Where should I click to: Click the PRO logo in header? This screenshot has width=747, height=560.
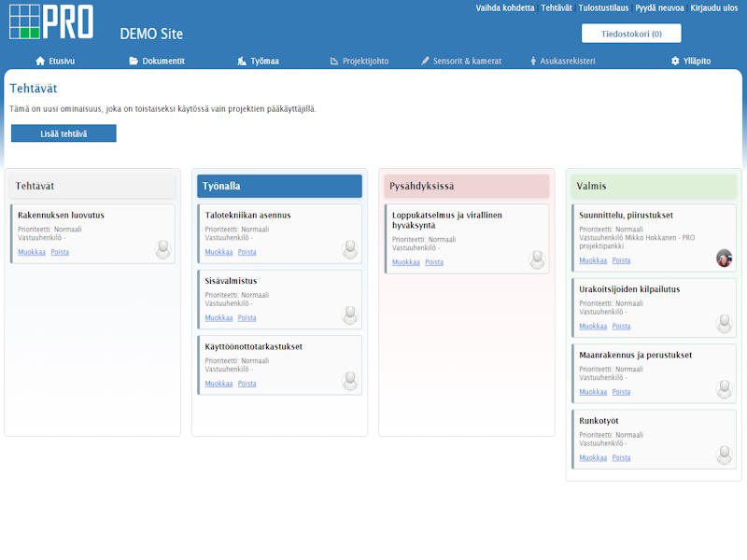[51, 21]
